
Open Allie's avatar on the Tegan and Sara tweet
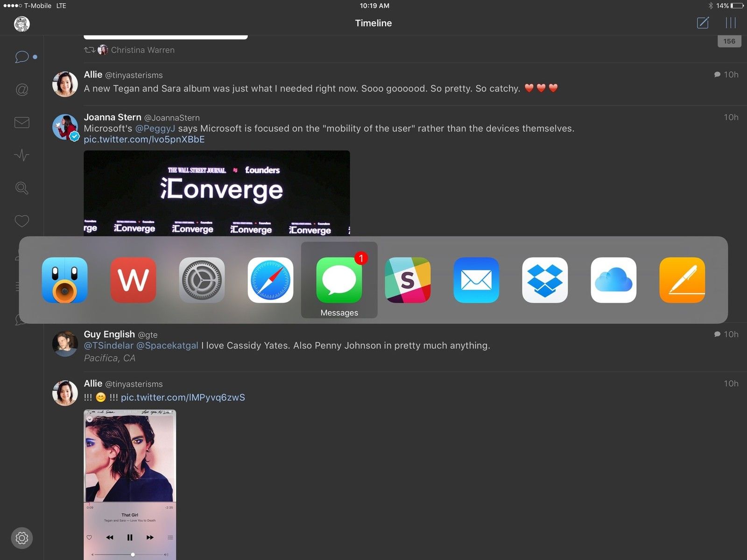65,84
